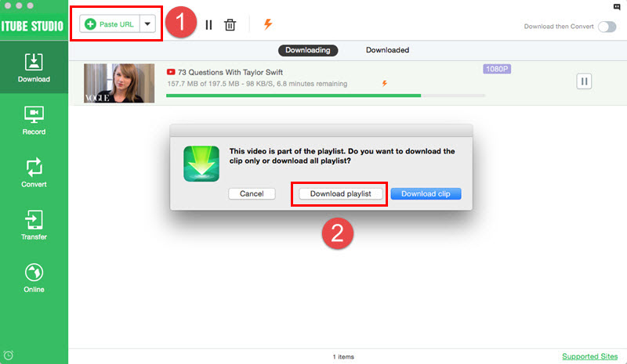Click the download size status text

click(x=257, y=84)
